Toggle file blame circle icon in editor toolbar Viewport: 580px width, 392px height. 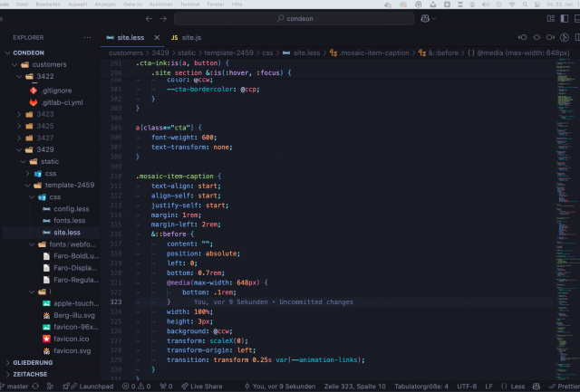tap(536, 37)
